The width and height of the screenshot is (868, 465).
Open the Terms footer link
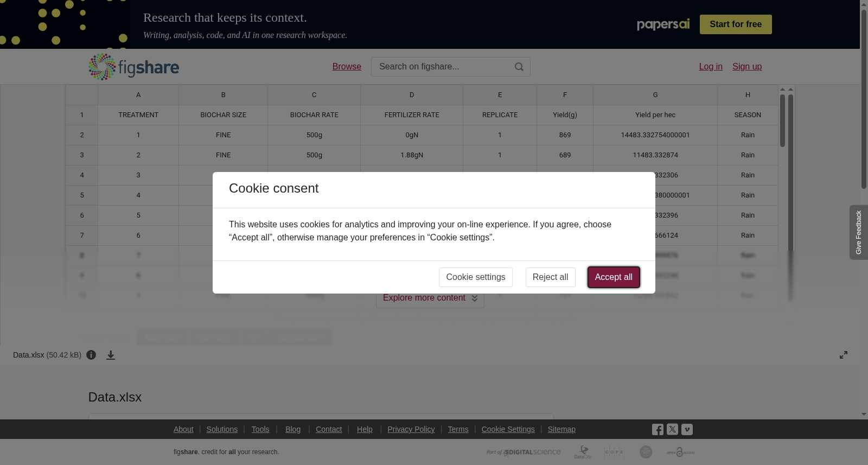coord(458,429)
